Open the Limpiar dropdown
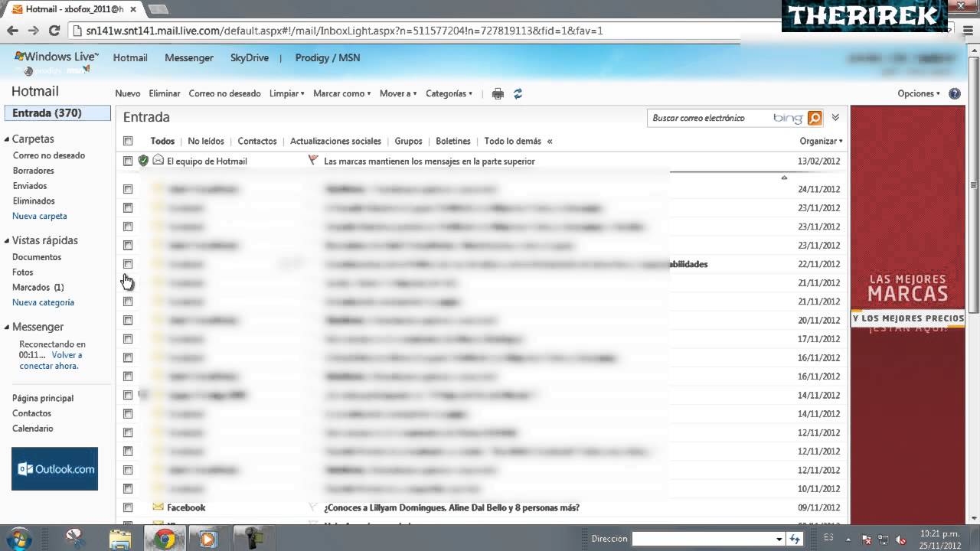This screenshot has height=551, width=980. 287,93
